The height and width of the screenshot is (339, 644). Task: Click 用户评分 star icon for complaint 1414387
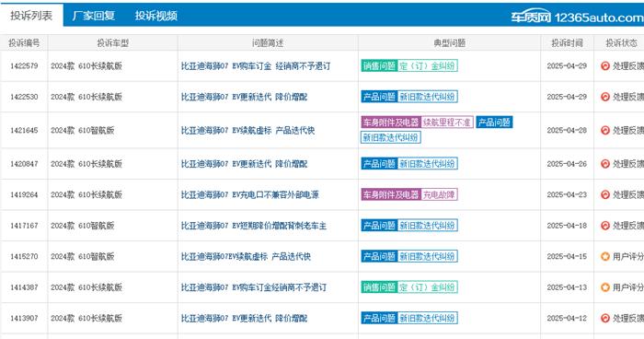[x=605, y=287]
